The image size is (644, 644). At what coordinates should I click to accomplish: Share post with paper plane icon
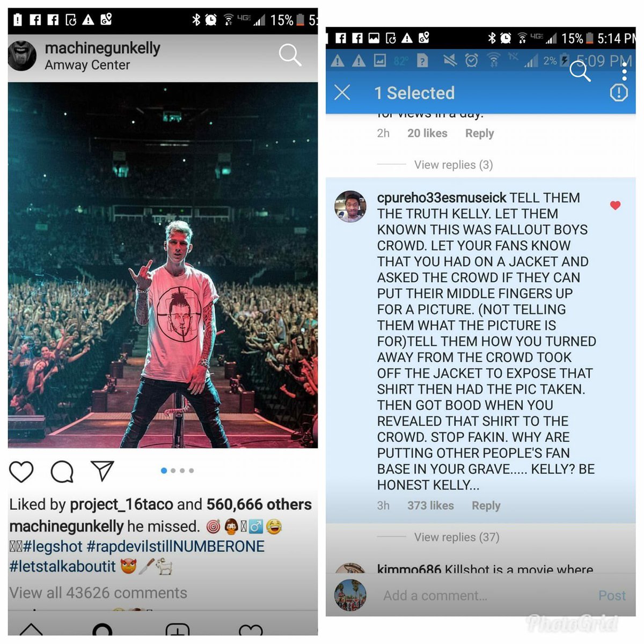click(102, 470)
